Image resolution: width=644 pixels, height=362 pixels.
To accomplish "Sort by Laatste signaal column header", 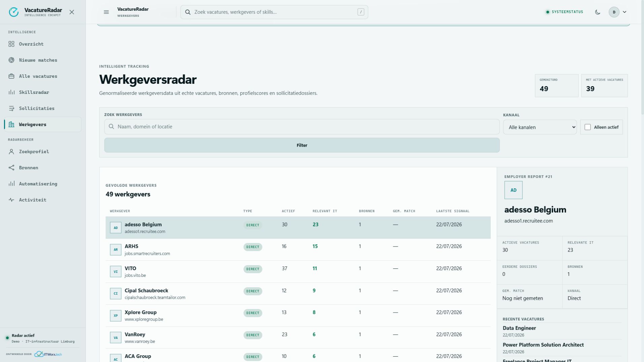I will click(x=453, y=211).
